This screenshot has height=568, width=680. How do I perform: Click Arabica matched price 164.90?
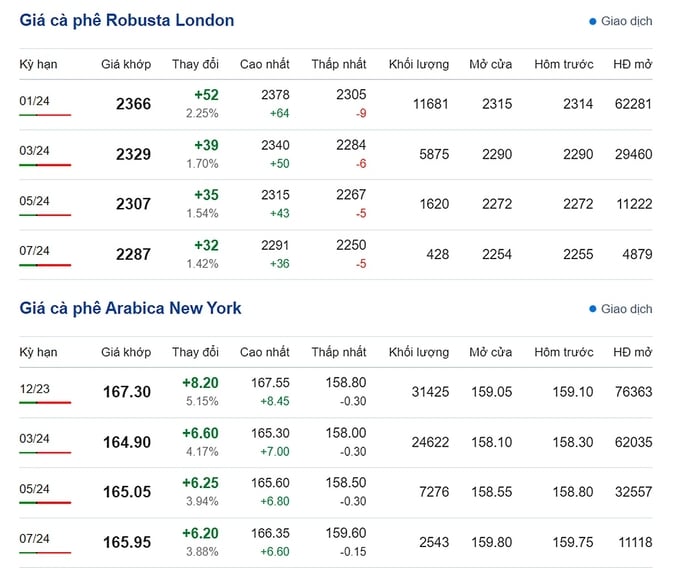(127, 442)
